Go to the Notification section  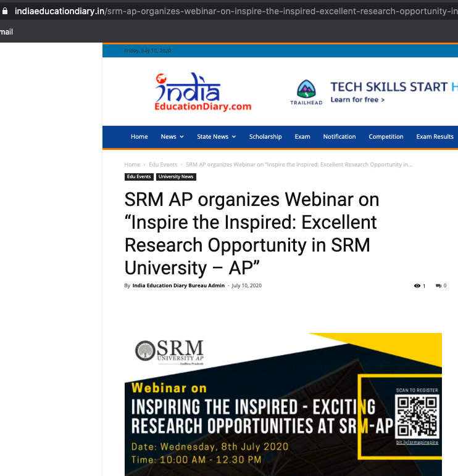point(339,137)
